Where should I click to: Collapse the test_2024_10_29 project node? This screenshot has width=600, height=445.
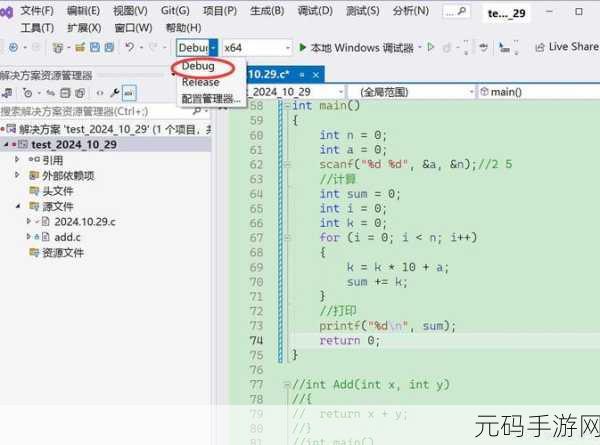tap(6, 145)
